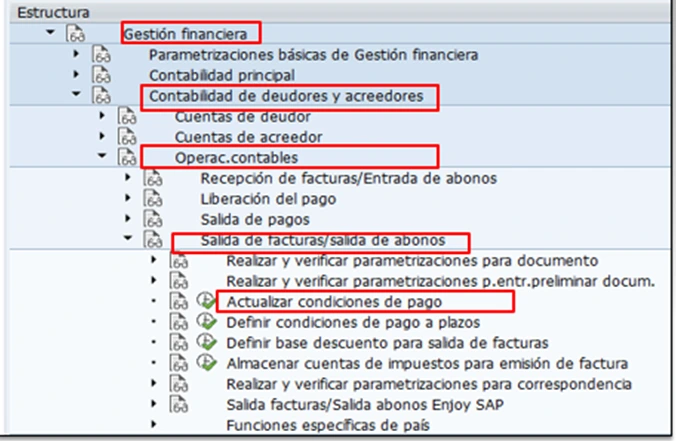The image size is (676, 441).
Task: Select Funciones específicas de país text
Action: click(x=328, y=425)
